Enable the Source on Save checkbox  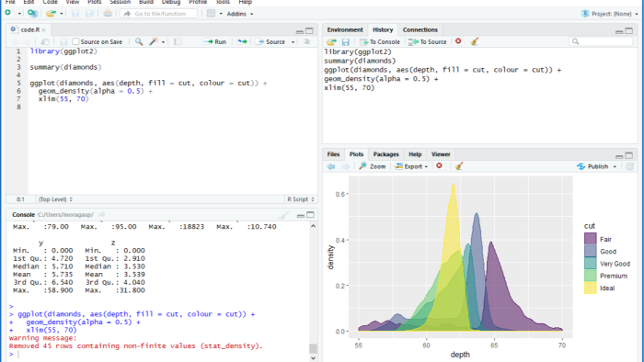coord(75,41)
